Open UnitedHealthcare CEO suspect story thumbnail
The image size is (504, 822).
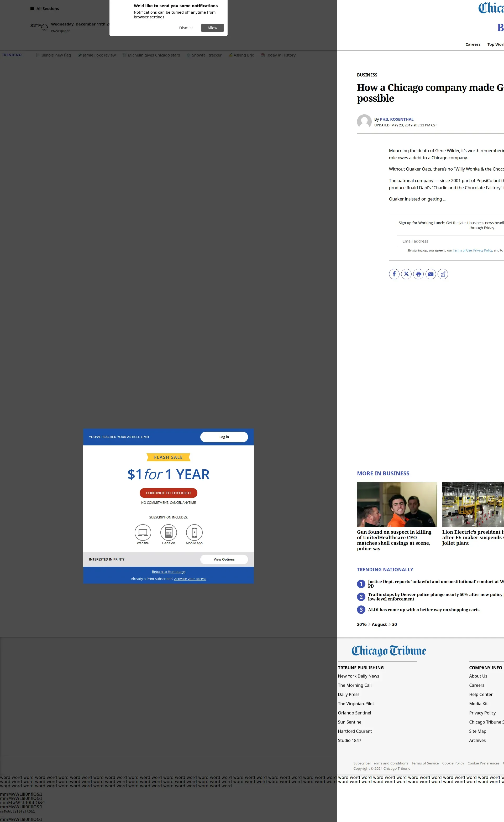click(397, 504)
